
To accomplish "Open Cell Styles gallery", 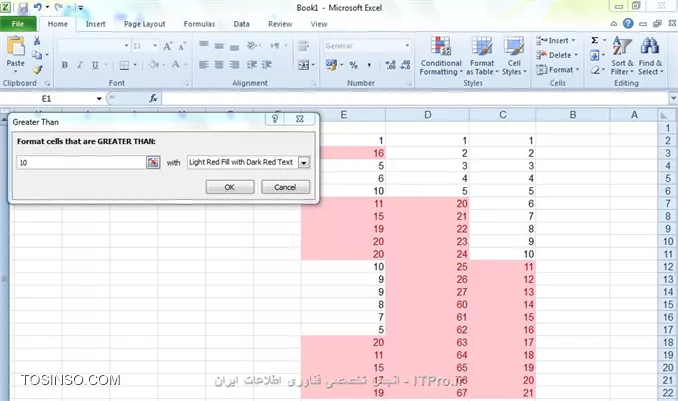I will pyautogui.click(x=514, y=56).
